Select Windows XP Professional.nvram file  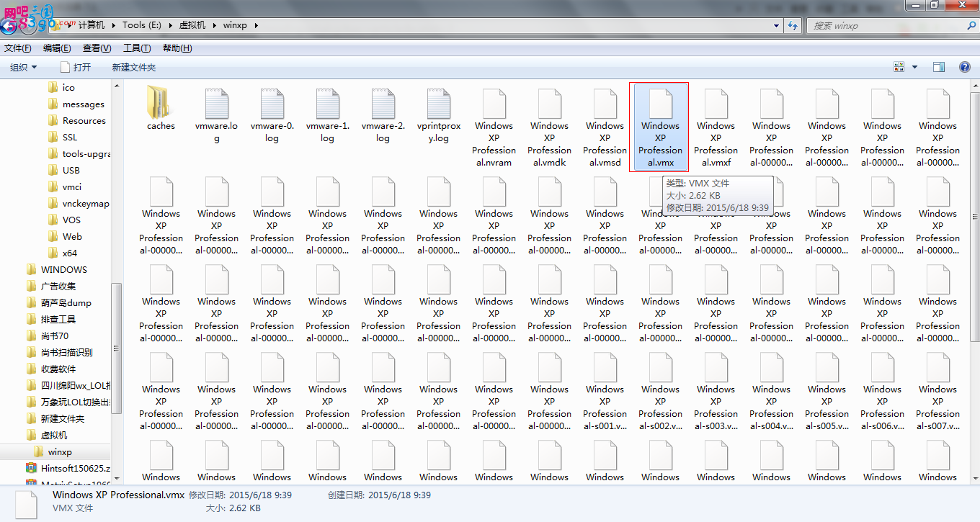click(x=494, y=127)
